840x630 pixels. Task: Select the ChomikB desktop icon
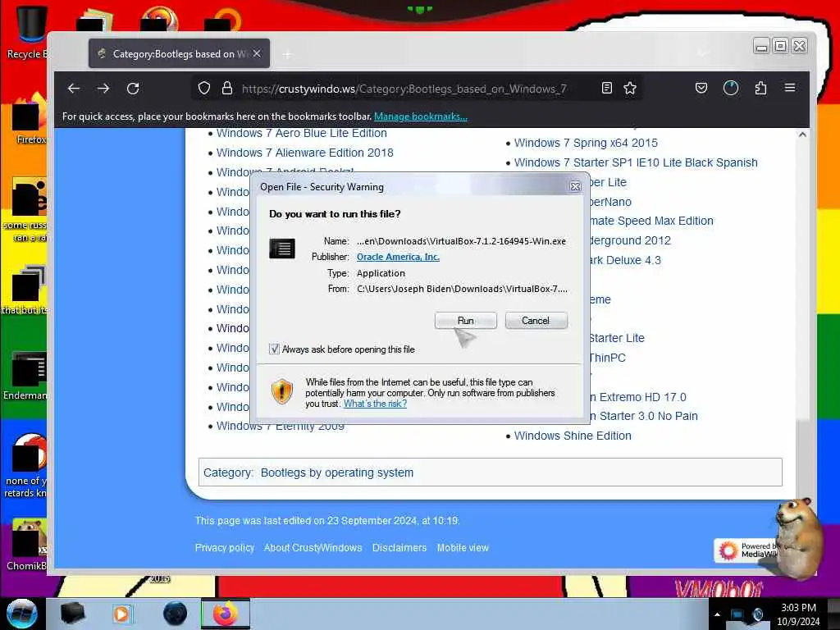(x=27, y=544)
